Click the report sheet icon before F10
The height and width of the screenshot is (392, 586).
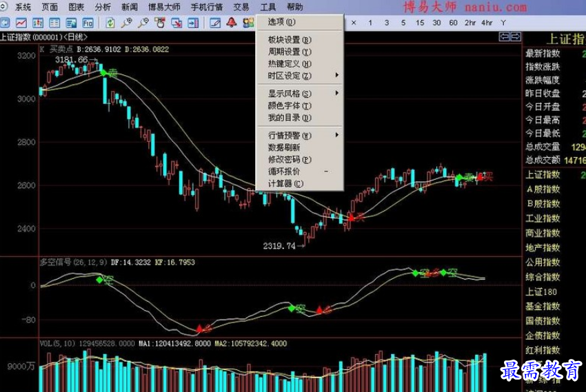(x=71, y=23)
